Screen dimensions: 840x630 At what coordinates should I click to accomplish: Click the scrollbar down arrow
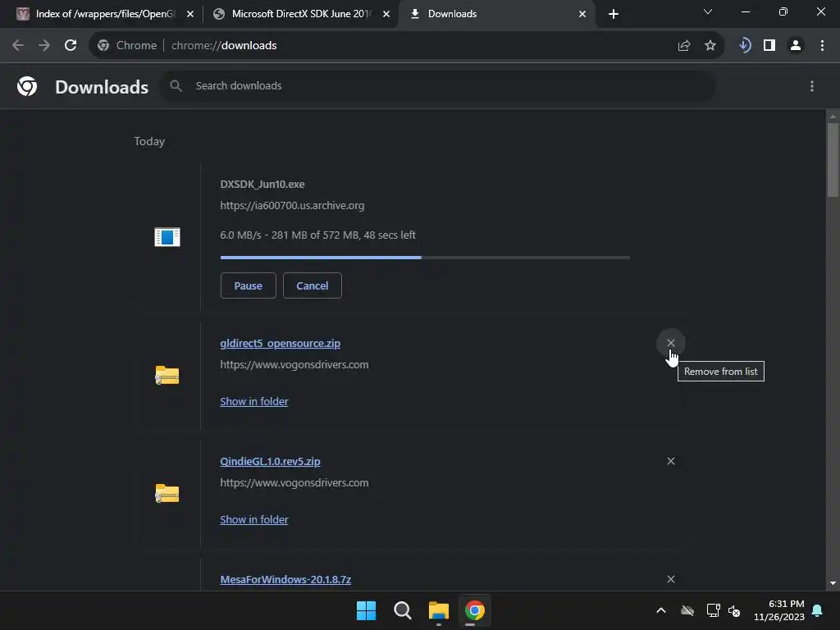(x=833, y=583)
